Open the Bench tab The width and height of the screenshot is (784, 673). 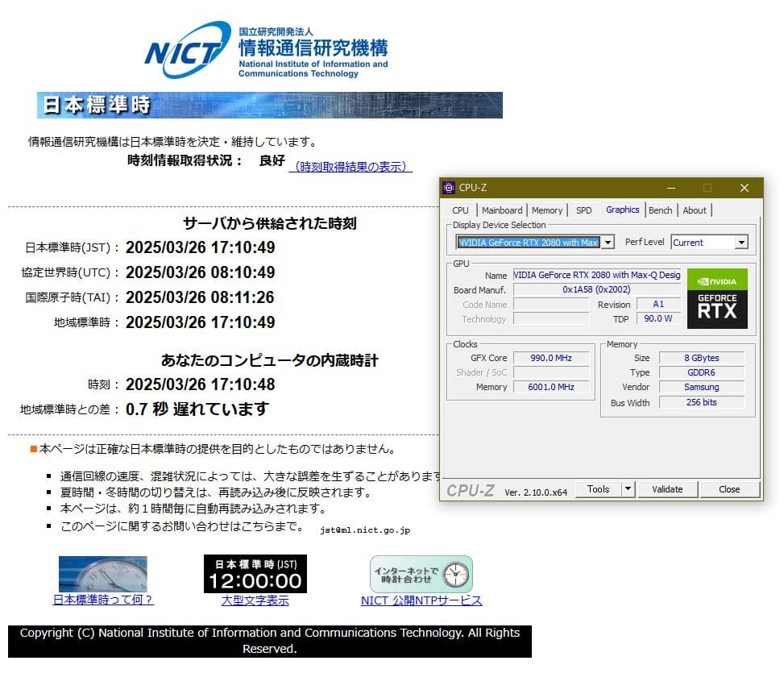click(x=661, y=210)
